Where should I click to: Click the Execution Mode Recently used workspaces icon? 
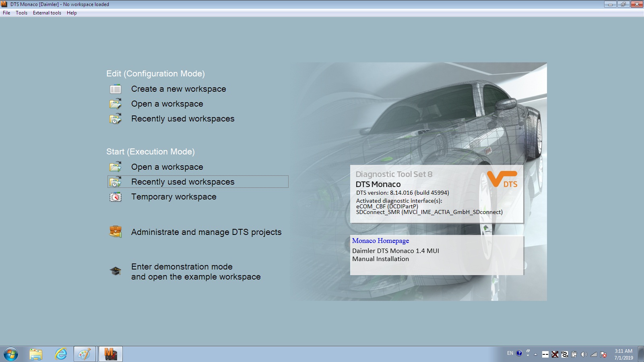[116, 182]
